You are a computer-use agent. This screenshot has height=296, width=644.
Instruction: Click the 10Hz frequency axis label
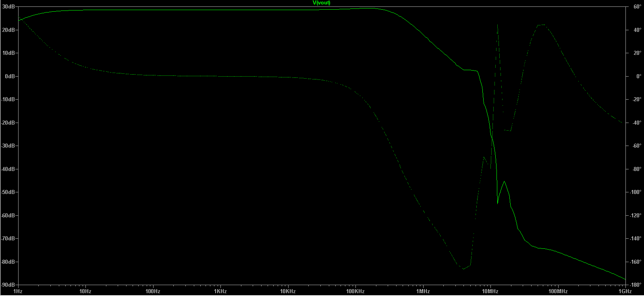(85, 291)
